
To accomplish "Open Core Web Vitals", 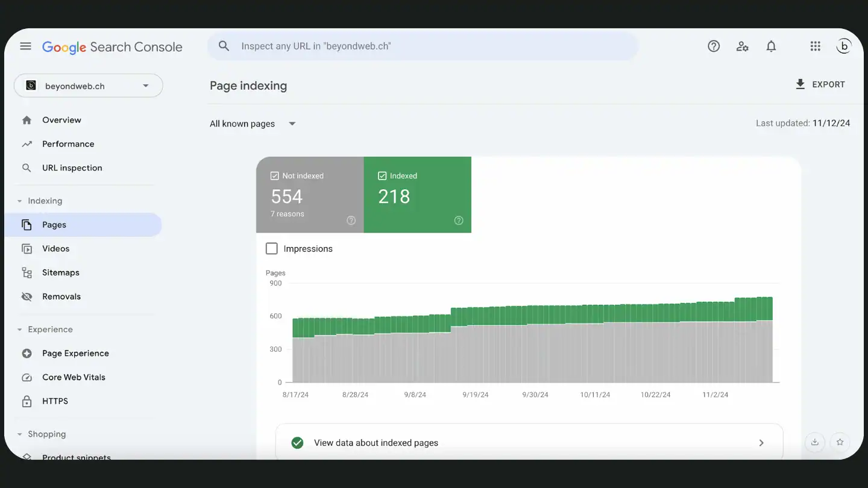I will coord(74,377).
